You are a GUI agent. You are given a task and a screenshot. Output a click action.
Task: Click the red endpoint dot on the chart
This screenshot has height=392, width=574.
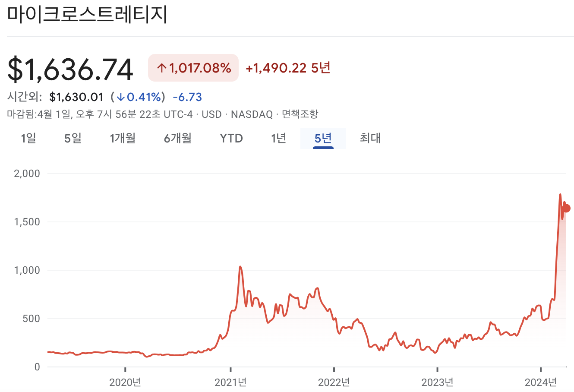click(566, 209)
